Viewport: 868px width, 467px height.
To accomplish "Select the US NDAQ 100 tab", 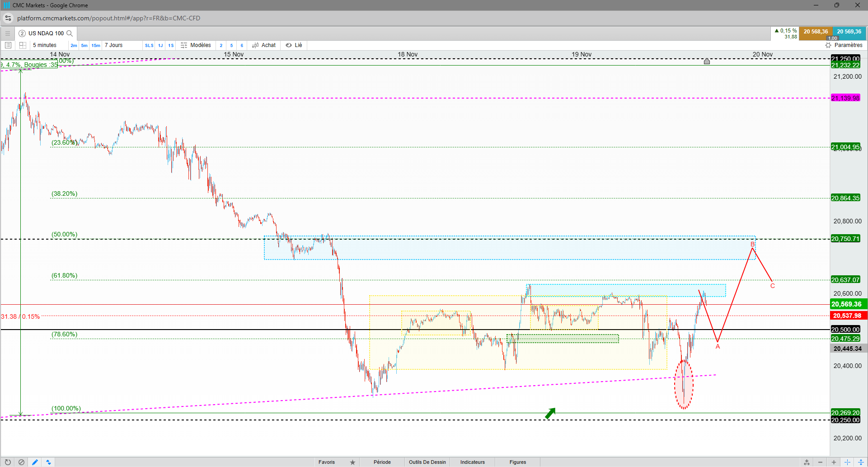I will point(46,33).
